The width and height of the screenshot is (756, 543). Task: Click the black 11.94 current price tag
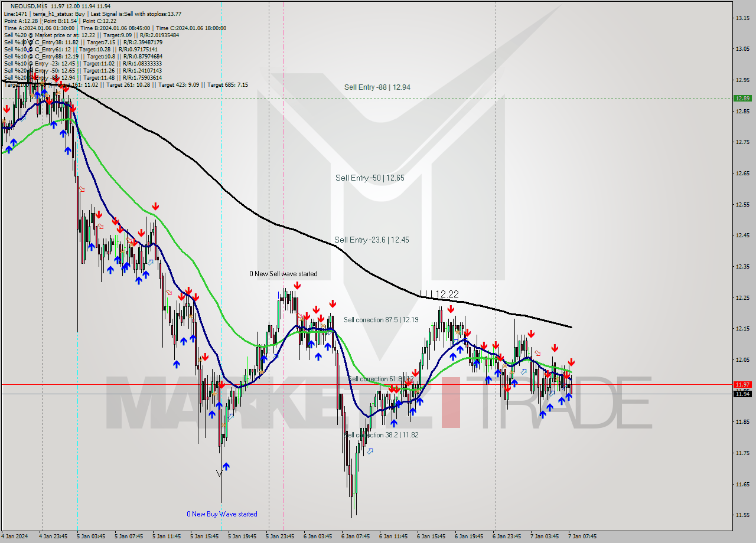(x=742, y=394)
